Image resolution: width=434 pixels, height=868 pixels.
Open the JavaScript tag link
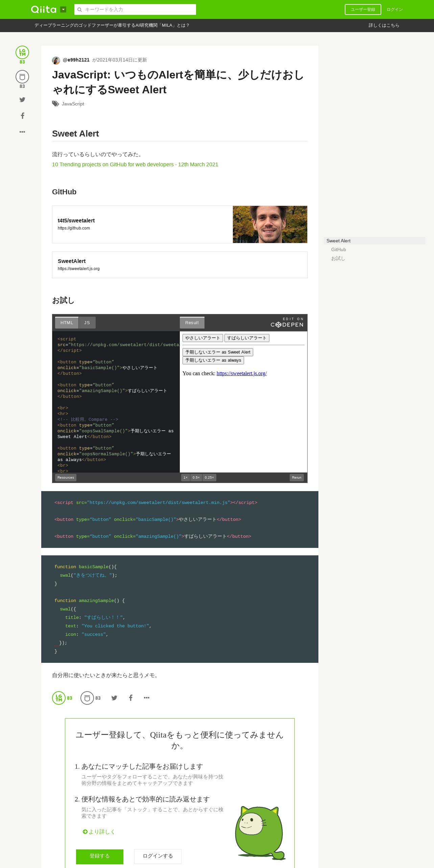pos(73,104)
